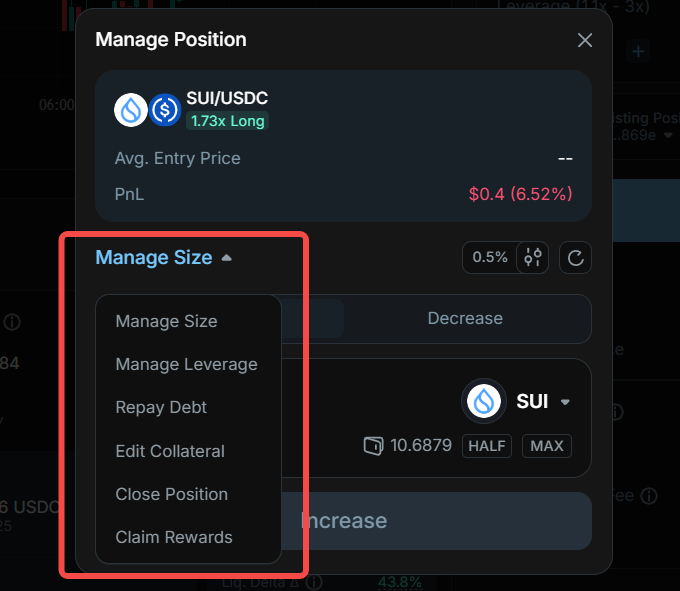Click the SUI token logo
Screen dimensions: 680x591
[x=131, y=109]
